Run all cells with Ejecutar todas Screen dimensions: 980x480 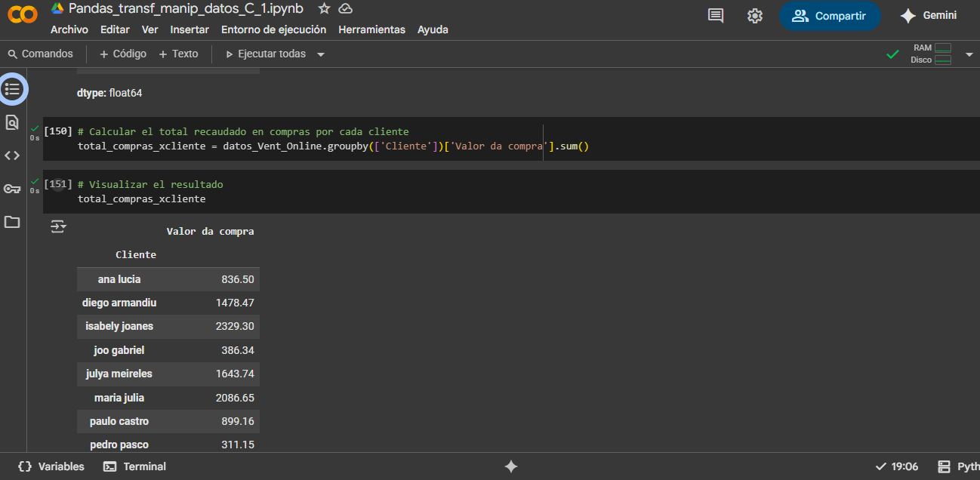click(266, 54)
